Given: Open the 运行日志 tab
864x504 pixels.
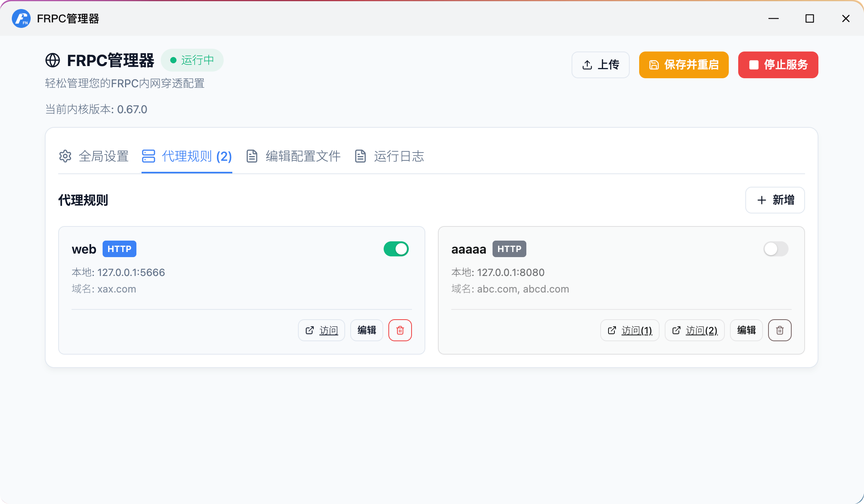Looking at the screenshot, I should [x=399, y=156].
